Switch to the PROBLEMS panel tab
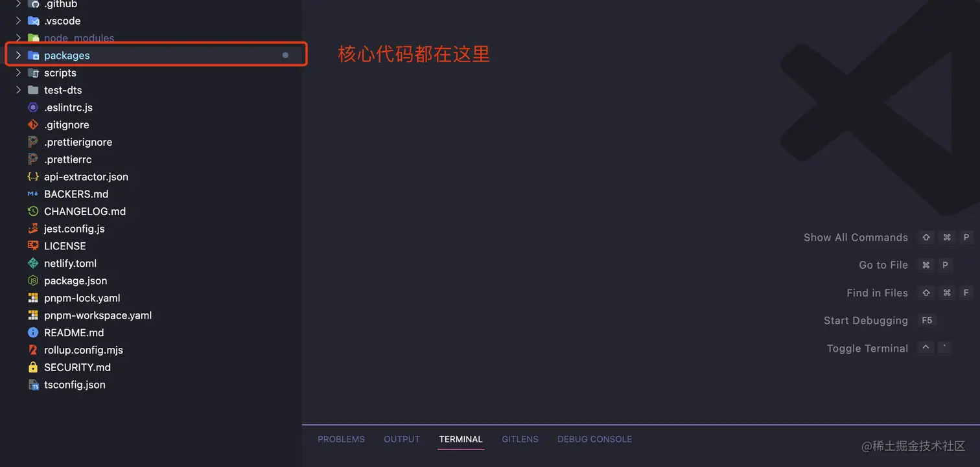This screenshot has width=980, height=467. tap(341, 439)
